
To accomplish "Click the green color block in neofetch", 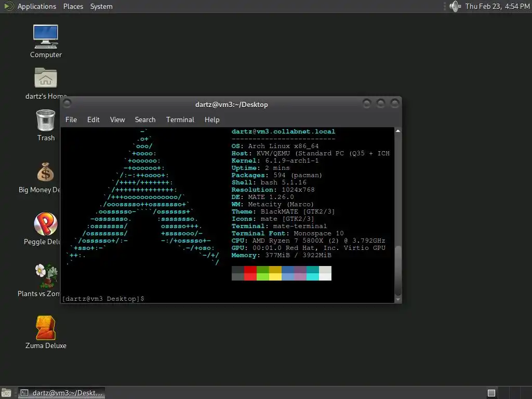I will coord(263,273).
